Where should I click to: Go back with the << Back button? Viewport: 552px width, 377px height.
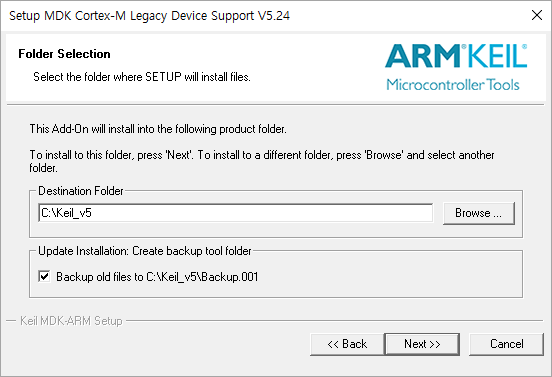[x=347, y=344]
